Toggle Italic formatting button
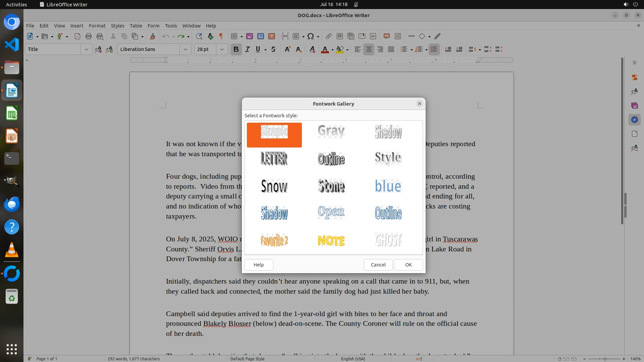This screenshot has width=644, height=362. [x=247, y=49]
